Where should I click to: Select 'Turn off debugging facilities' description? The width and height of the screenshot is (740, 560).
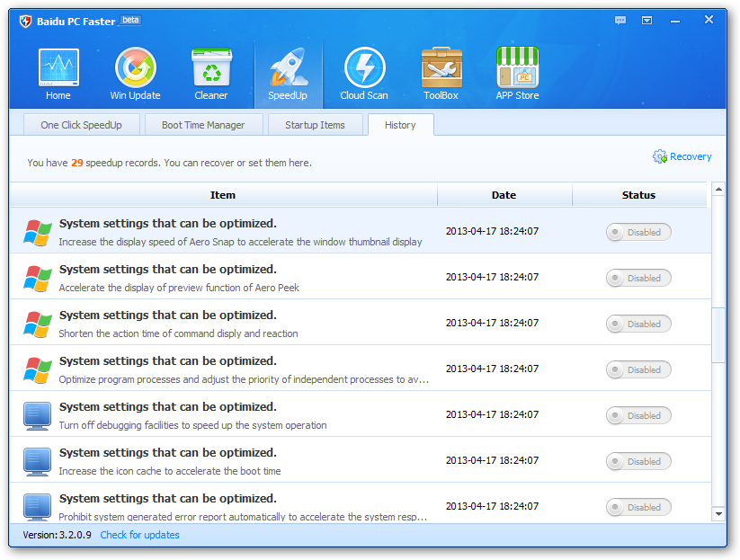click(192, 424)
